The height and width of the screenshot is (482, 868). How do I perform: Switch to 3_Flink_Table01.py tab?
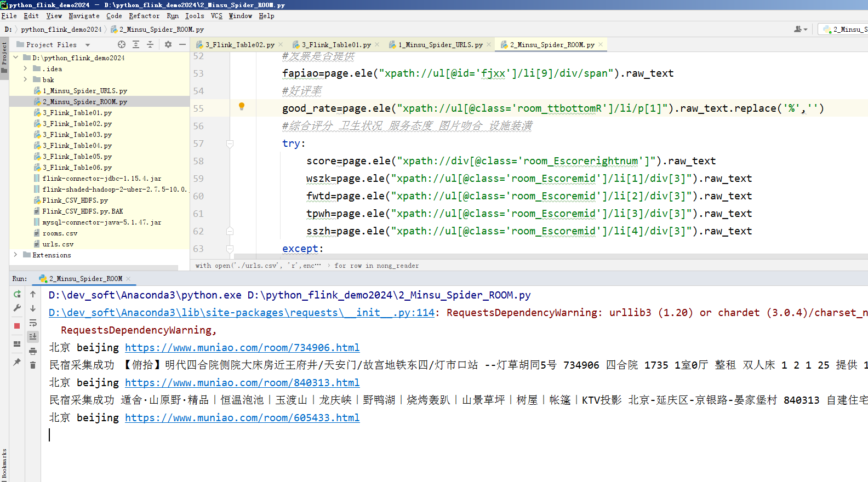336,45
